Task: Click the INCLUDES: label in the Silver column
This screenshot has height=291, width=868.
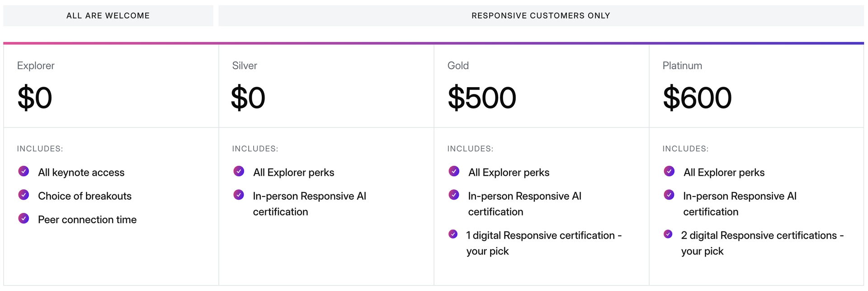Action: coord(255,149)
